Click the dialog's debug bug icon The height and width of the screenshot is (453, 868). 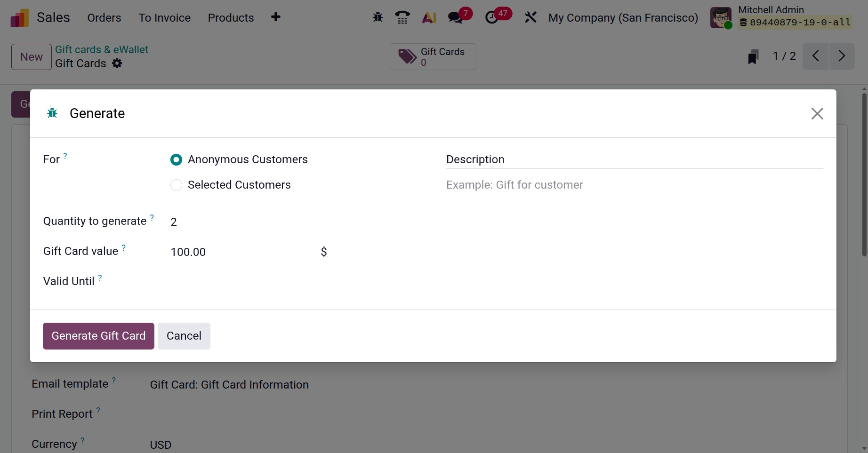click(52, 113)
